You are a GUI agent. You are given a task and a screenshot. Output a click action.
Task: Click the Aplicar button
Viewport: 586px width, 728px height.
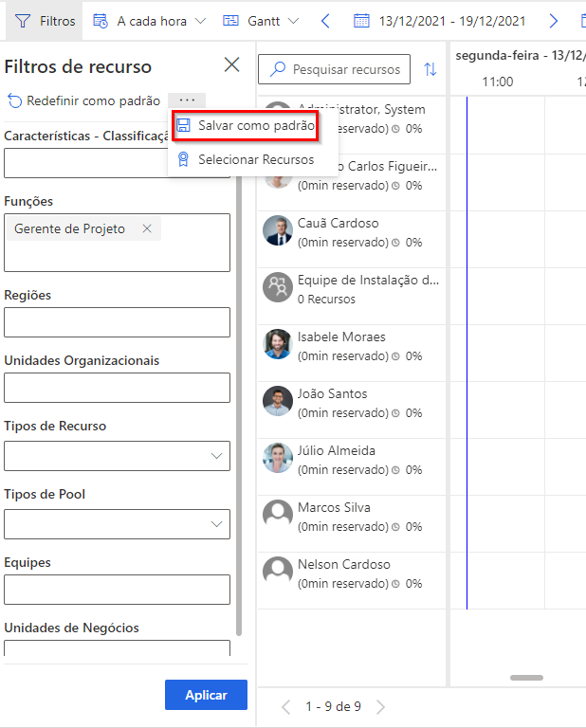tap(206, 695)
